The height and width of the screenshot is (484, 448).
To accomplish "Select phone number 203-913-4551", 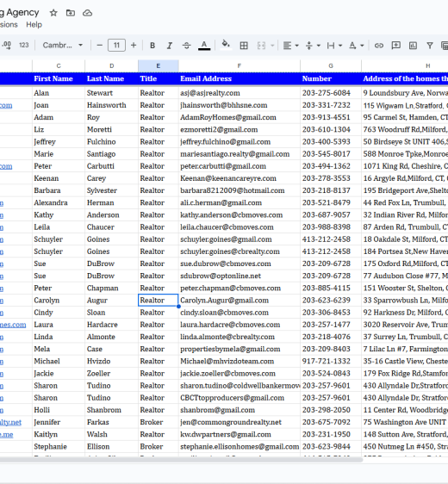I will pyautogui.click(x=331, y=117).
